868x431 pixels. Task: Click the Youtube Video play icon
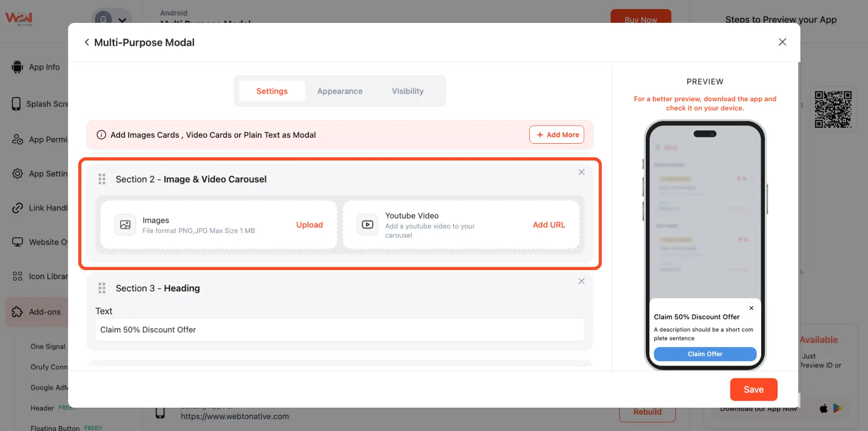[367, 225]
